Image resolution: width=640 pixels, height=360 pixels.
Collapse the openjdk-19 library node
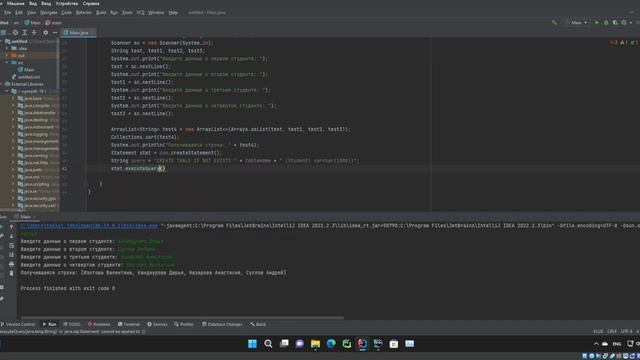point(7,91)
